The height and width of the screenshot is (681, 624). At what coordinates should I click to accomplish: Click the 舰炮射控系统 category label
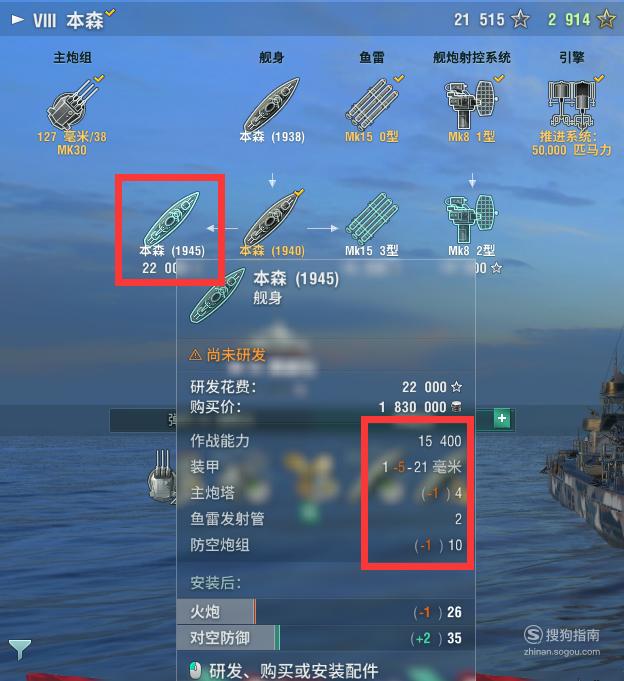click(x=472, y=57)
